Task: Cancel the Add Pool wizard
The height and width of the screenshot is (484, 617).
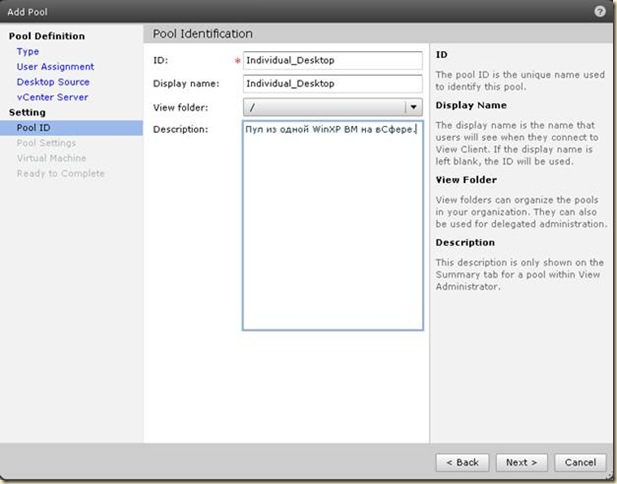Action: pos(580,462)
